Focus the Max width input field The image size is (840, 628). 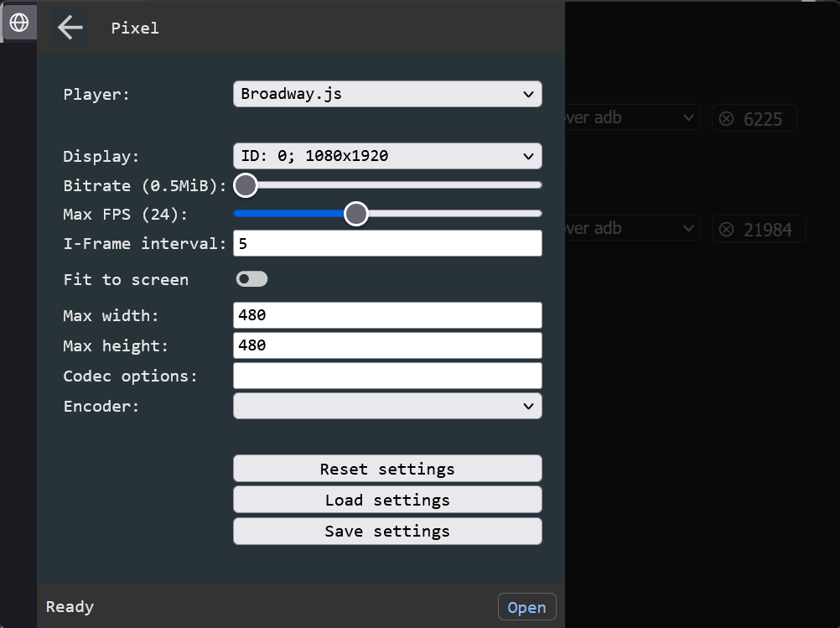[x=386, y=316]
